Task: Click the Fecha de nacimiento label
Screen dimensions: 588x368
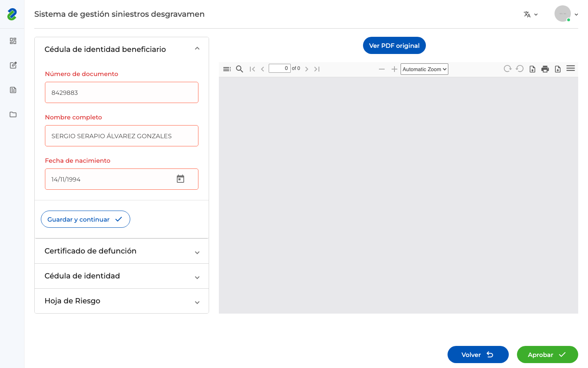Action: point(78,161)
